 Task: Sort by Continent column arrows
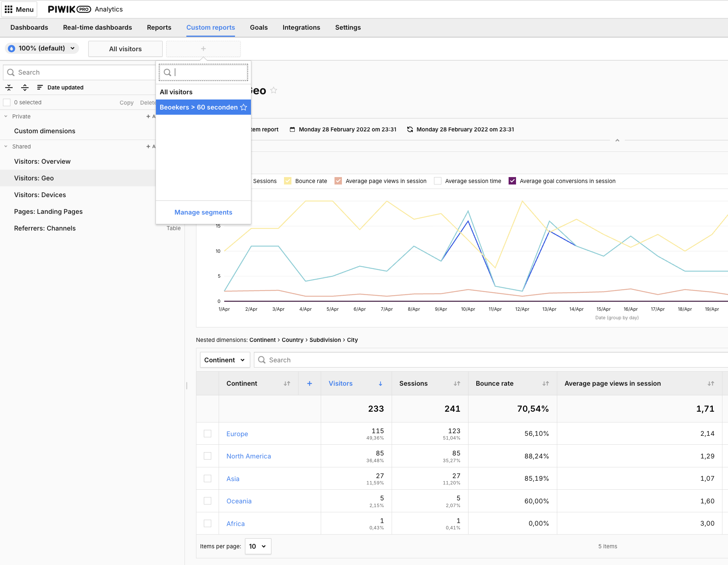coord(287,383)
